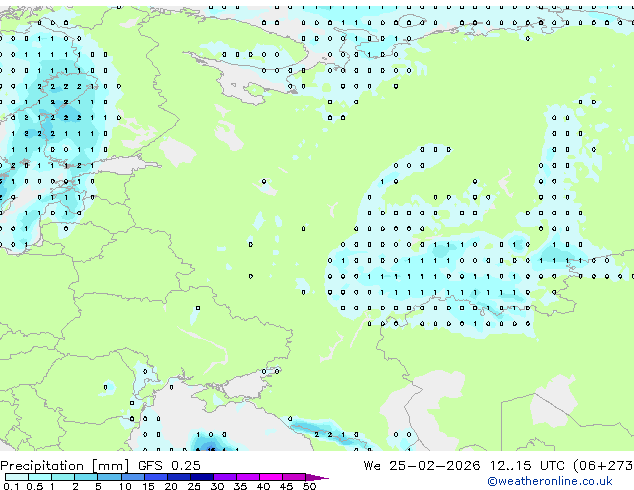
Task: Select the 30–35 mm purple legend swatch
Action: coord(224,477)
